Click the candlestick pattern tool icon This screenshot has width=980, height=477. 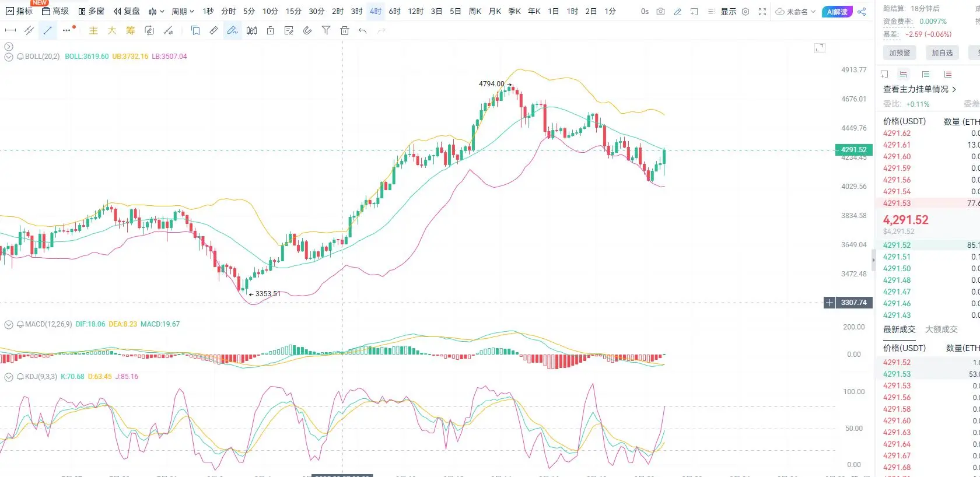click(251, 30)
